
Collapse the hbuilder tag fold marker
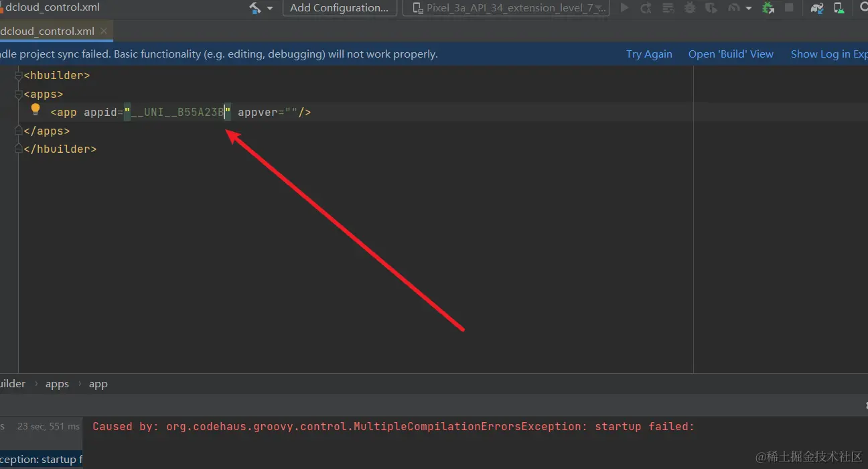[19, 76]
